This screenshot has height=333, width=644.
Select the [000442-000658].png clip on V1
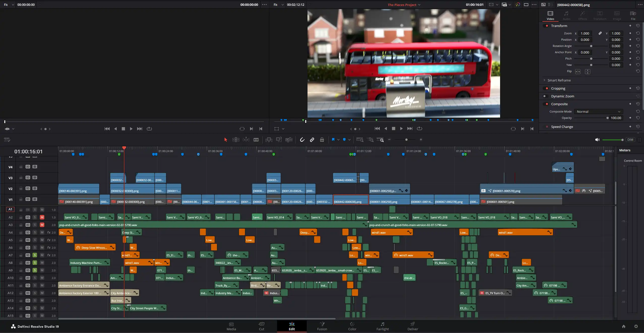[351, 200]
